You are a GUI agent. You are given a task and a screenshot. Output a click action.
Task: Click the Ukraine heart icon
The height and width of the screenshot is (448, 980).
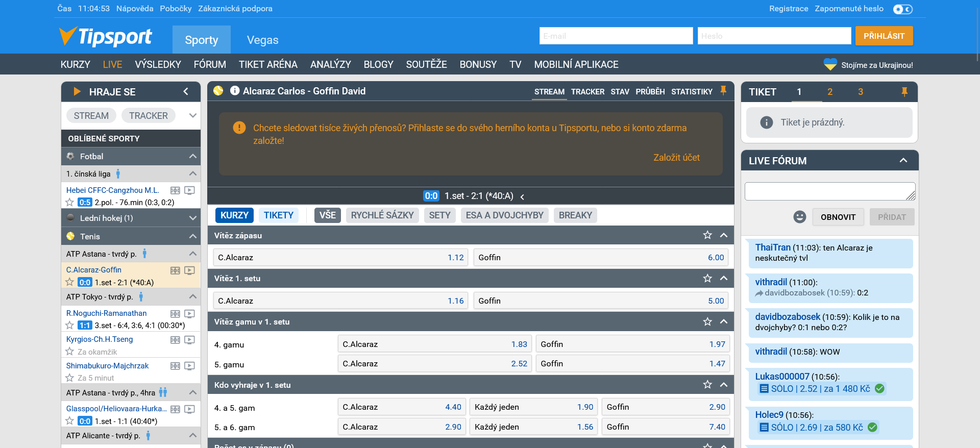(x=830, y=64)
